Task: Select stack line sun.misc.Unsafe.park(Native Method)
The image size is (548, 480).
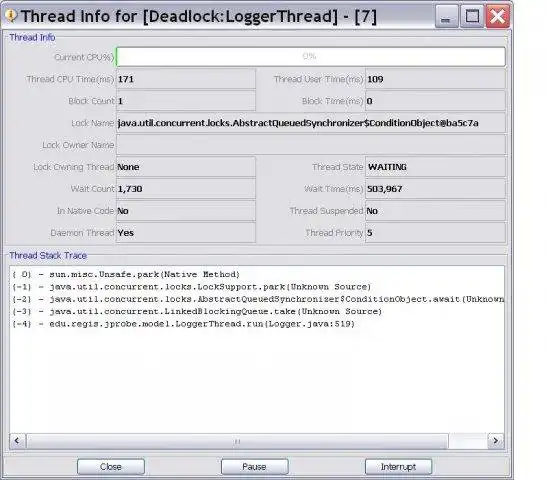Action: (126, 274)
